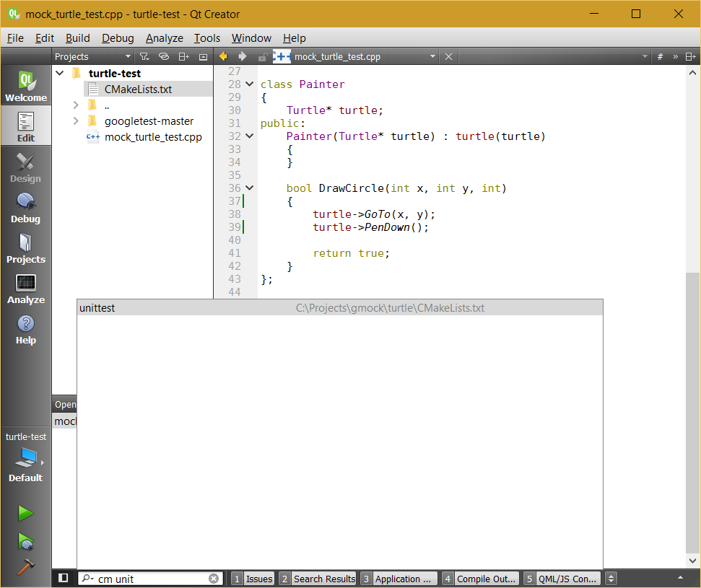701x588 pixels.
Task: Open the Tools menu
Action: coord(207,38)
